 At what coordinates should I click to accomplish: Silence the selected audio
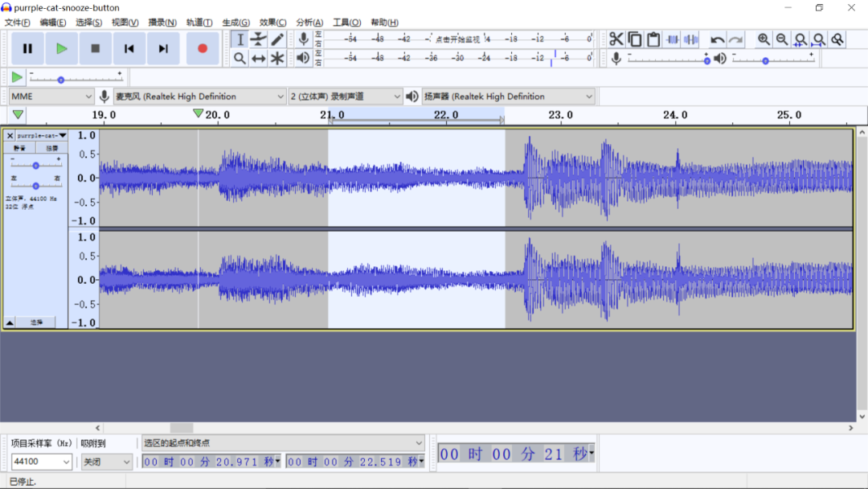pyautogui.click(x=691, y=39)
